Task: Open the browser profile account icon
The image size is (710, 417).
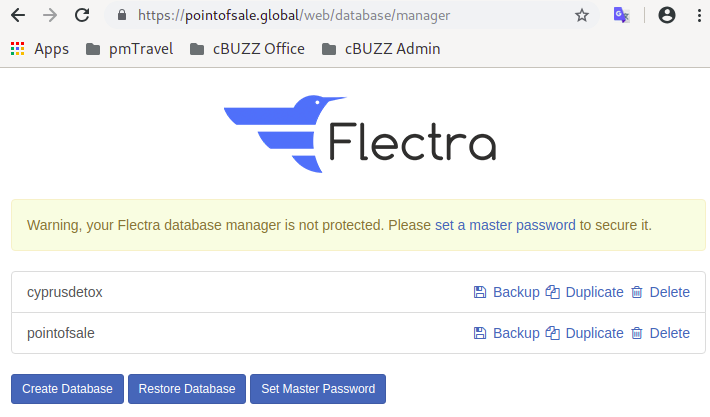Action: (x=667, y=15)
